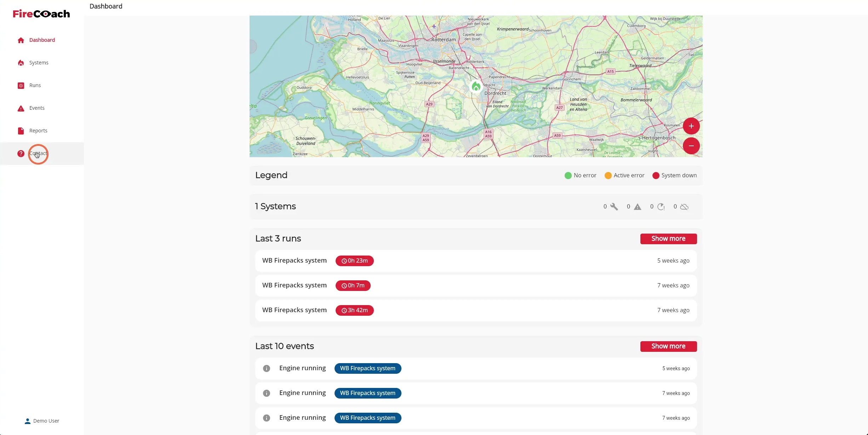This screenshot has width=868, height=435.
Task: Click the clock alert counter icon
Action: pyautogui.click(x=661, y=207)
